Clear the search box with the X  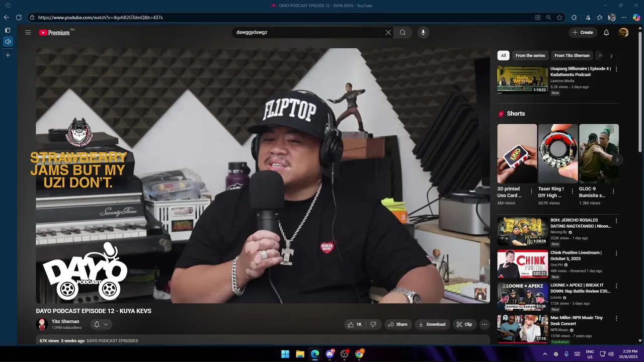pyautogui.click(x=388, y=32)
